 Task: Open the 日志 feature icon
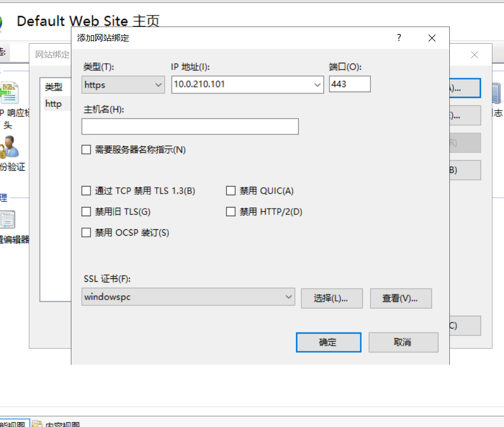pos(497,95)
